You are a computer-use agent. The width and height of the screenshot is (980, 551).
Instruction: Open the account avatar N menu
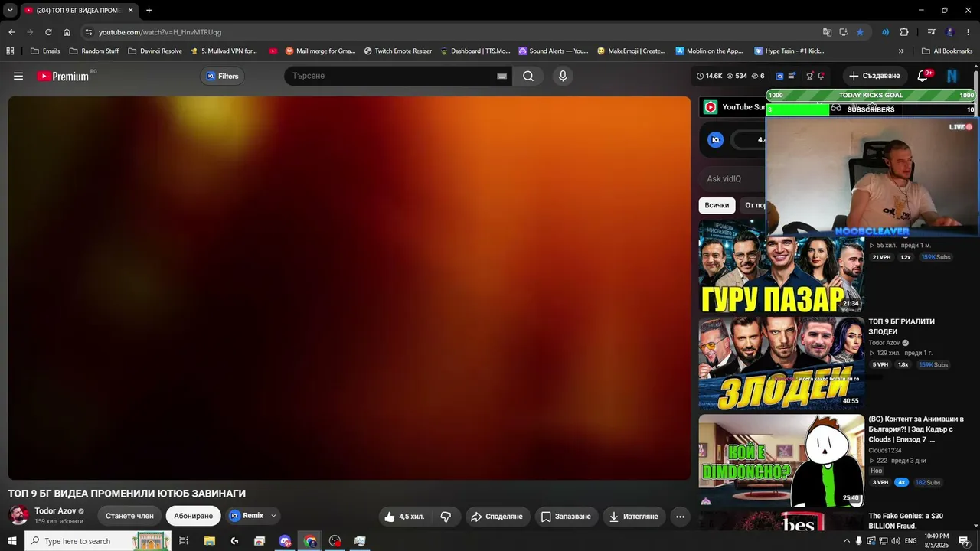pyautogui.click(x=952, y=76)
